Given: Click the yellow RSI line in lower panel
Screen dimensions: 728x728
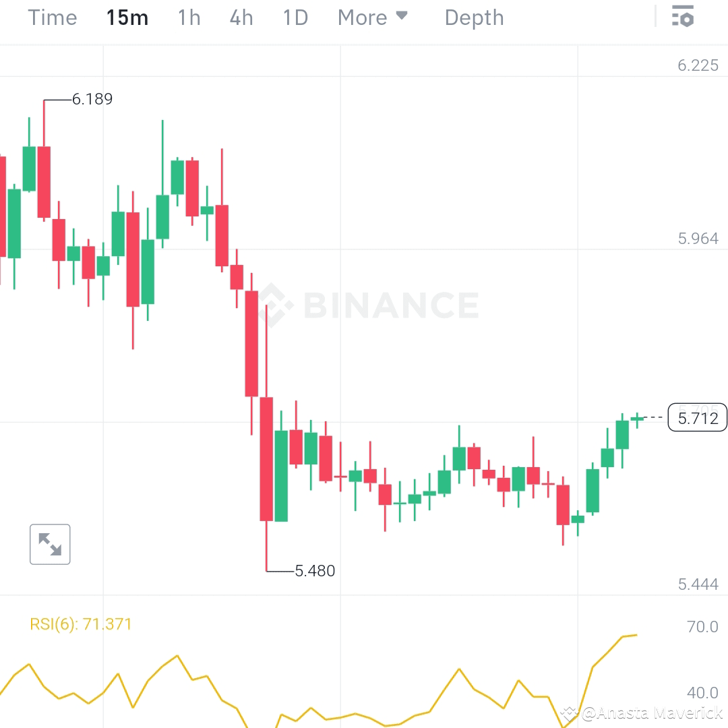Looking at the screenshot, I should (177, 654).
